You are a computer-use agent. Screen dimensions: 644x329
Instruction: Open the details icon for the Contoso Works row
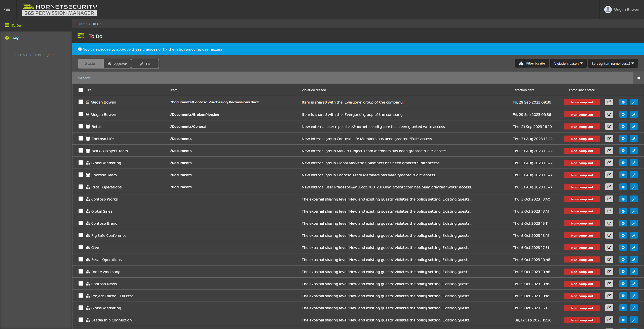tap(609, 199)
